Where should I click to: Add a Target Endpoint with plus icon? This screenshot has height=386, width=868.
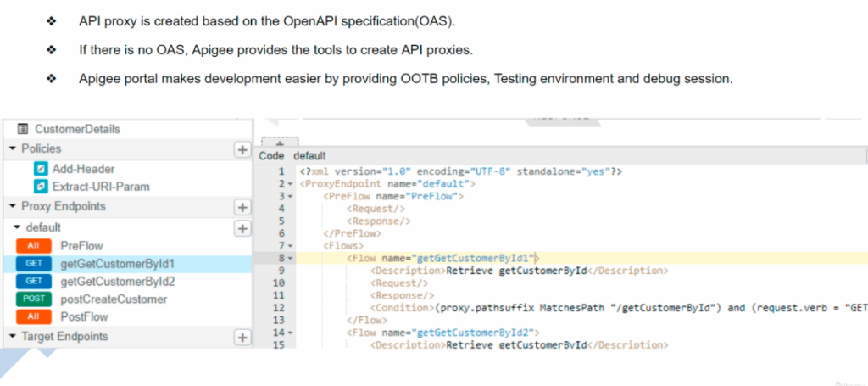click(242, 338)
